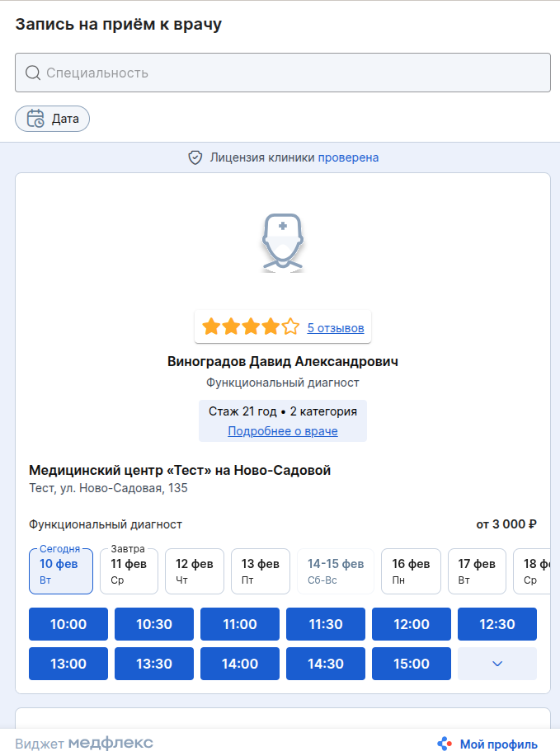Click the doctor avatar placeholder image

[283, 242]
